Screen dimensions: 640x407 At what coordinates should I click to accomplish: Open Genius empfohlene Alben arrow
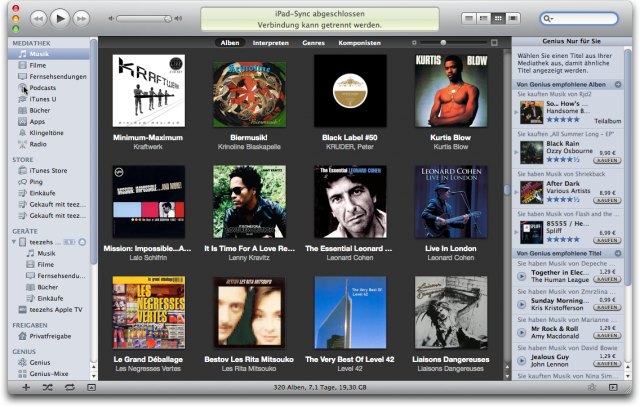pyautogui.click(x=618, y=85)
